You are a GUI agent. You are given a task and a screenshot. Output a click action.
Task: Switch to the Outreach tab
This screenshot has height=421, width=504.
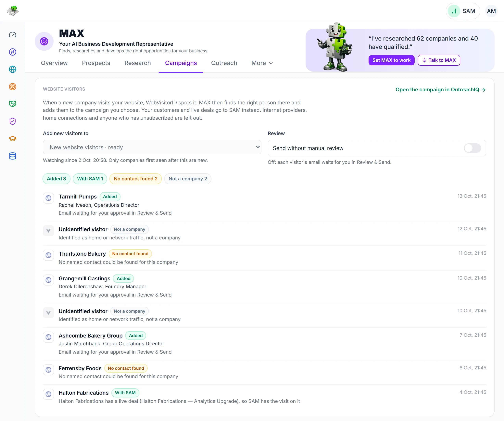224,63
